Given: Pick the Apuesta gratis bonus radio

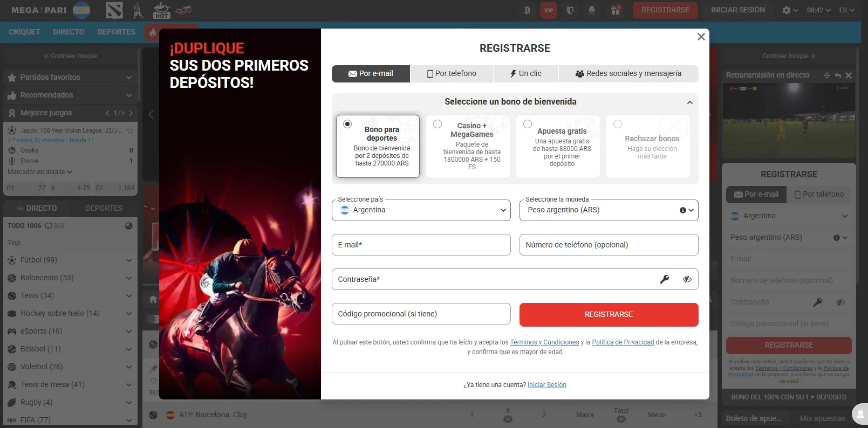Looking at the screenshot, I should [x=528, y=124].
